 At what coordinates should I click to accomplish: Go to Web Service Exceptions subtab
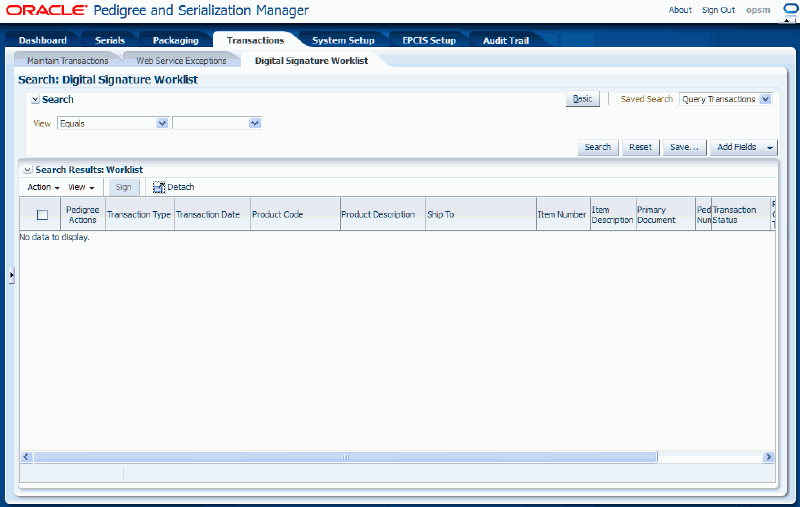181,61
